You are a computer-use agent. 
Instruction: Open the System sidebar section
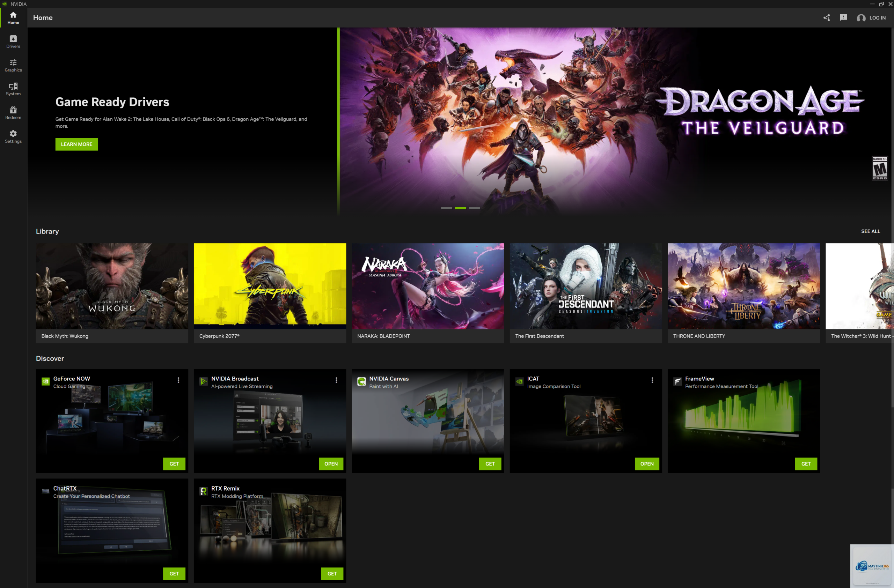[x=13, y=89]
